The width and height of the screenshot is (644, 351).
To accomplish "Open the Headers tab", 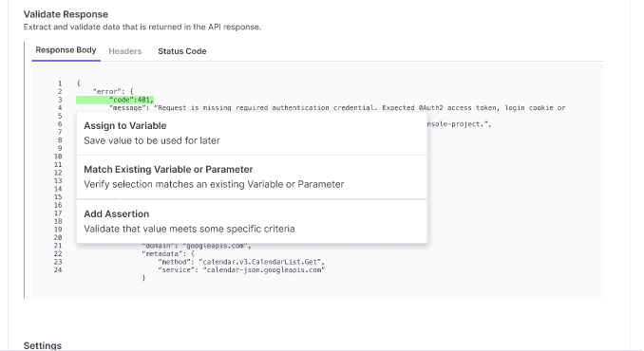I will (x=124, y=51).
